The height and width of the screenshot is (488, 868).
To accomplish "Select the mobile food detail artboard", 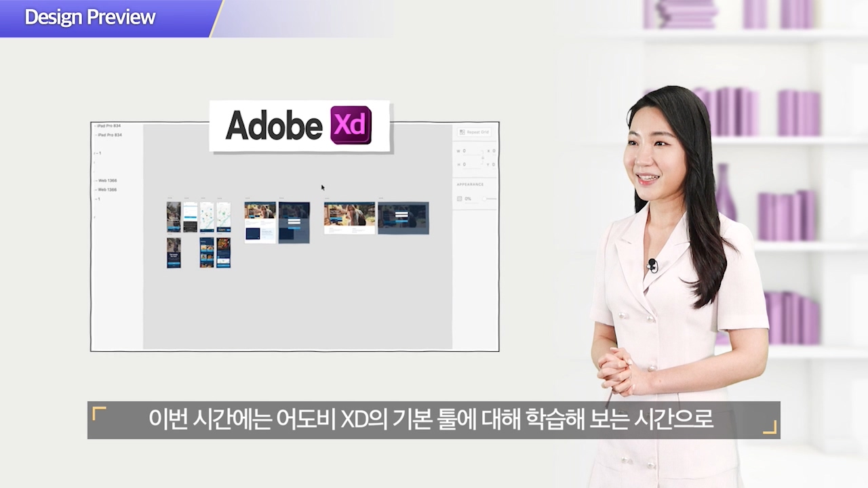I will pos(224,252).
